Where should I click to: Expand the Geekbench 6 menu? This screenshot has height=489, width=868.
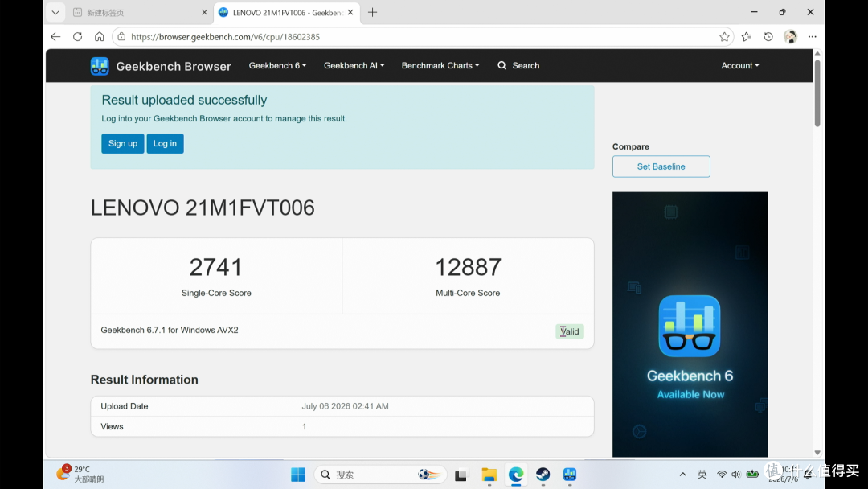point(277,65)
